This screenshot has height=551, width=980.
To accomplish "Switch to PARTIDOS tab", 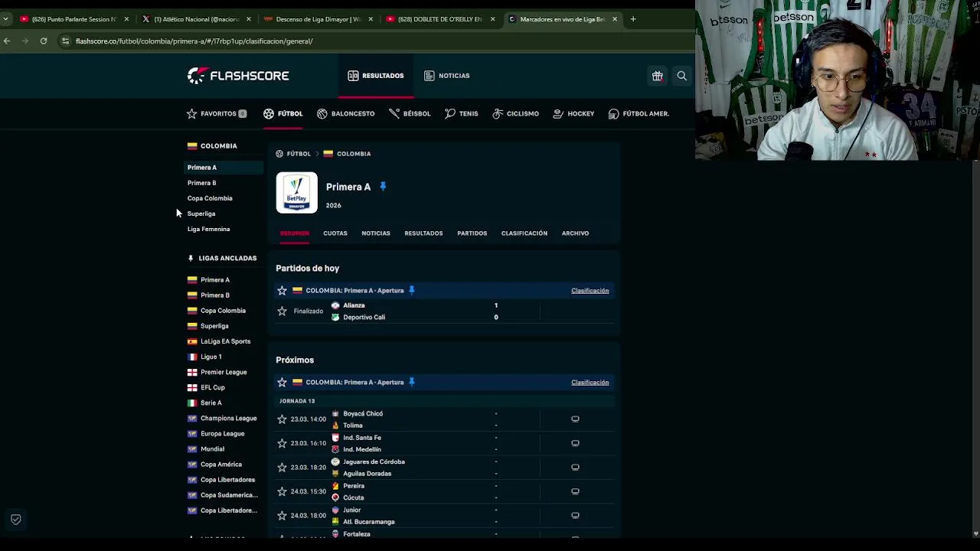I will (x=472, y=233).
